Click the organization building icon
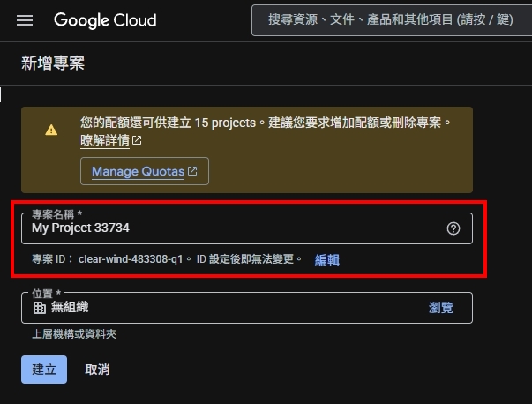Viewport: 532px width, 404px height. pyautogui.click(x=40, y=308)
